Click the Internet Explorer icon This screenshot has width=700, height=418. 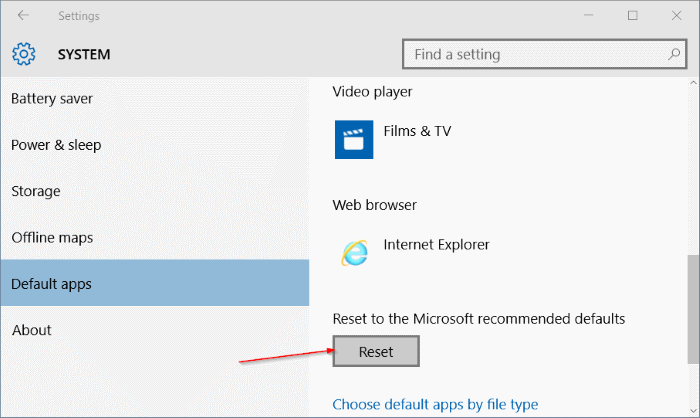point(355,253)
